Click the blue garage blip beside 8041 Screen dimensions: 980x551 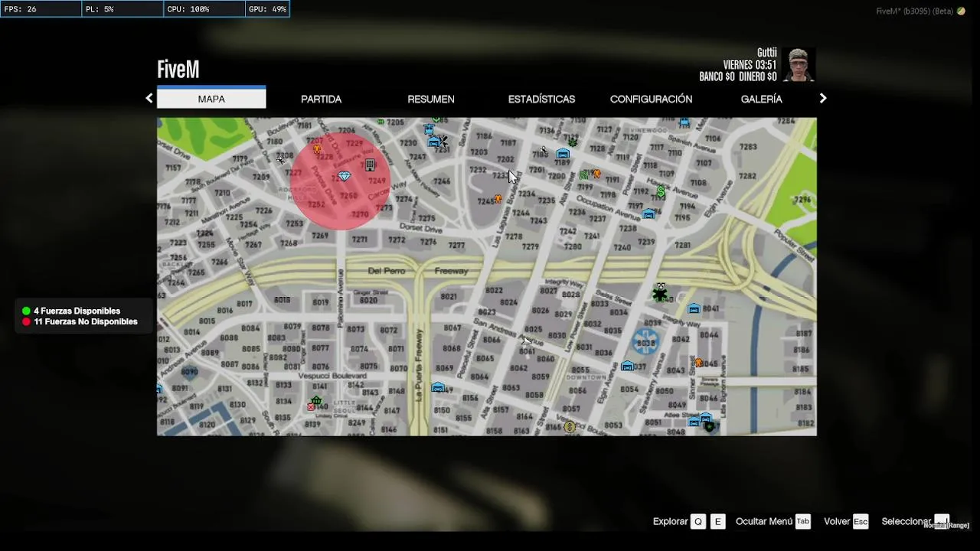(x=694, y=308)
